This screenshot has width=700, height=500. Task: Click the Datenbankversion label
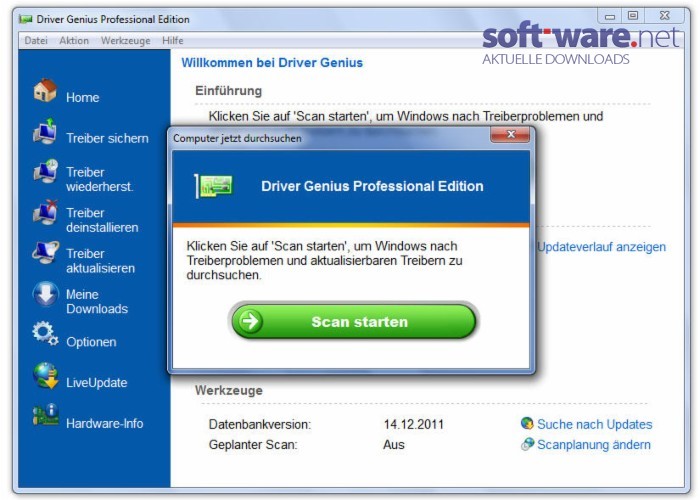(x=260, y=424)
